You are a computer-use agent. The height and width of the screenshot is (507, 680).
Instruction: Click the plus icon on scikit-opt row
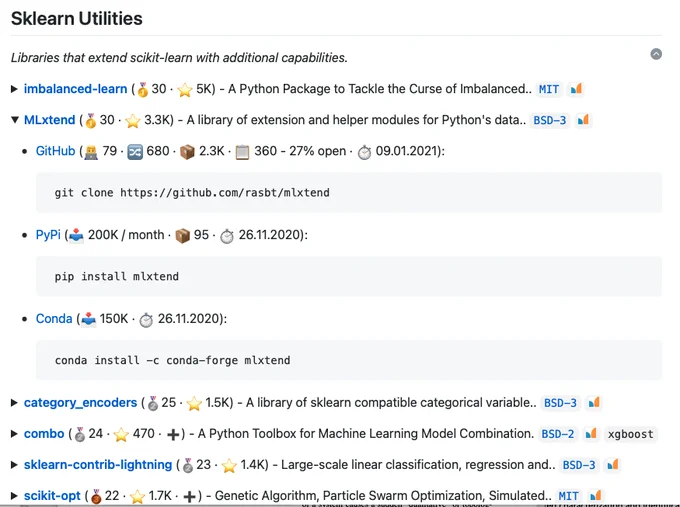point(190,497)
